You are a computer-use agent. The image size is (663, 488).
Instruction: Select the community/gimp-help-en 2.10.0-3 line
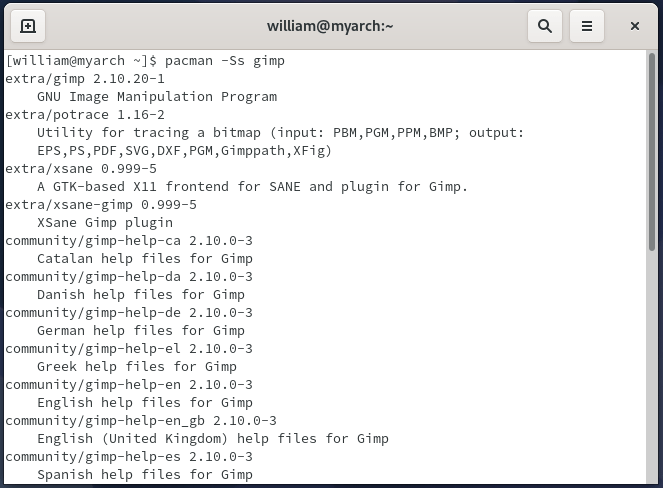[129, 384]
